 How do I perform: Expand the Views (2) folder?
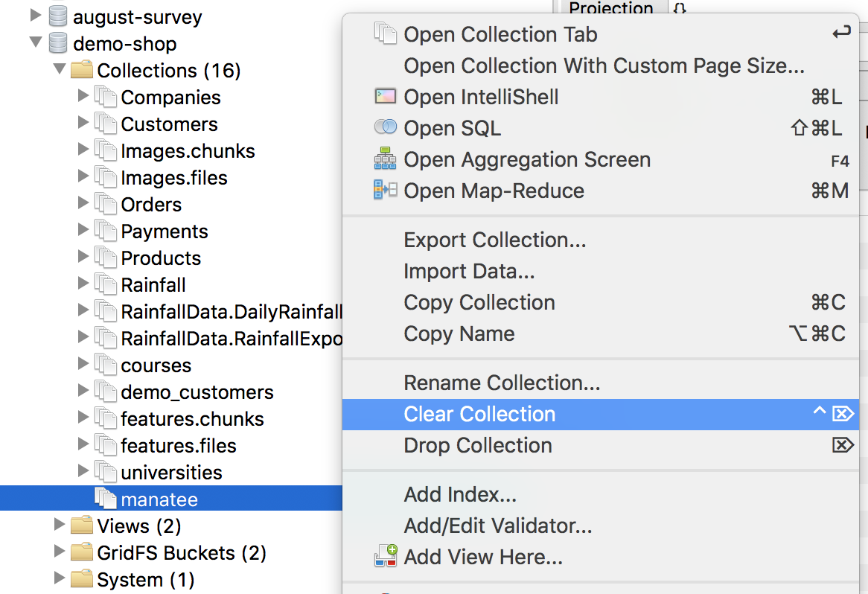click(60, 526)
